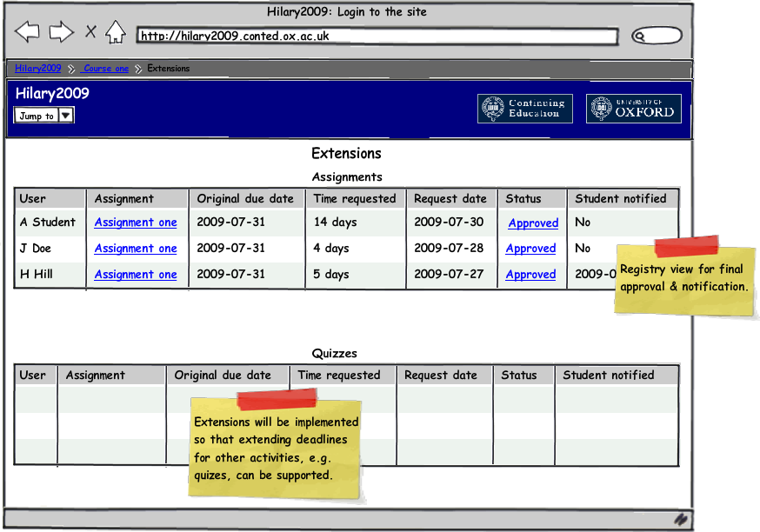Open Approved status for J Doe
The height and width of the screenshot is (532, 760).
pyautogui.click(x=530, y=249)
